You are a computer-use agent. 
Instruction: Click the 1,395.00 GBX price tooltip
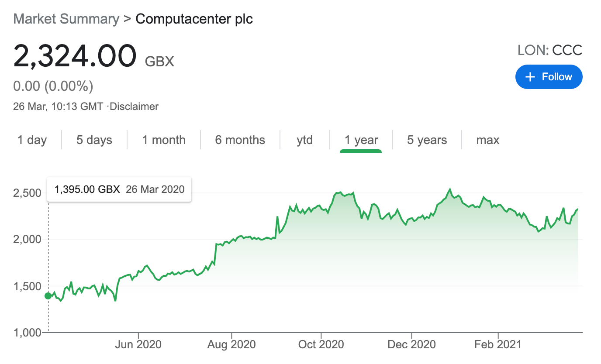tap(119, 189)
